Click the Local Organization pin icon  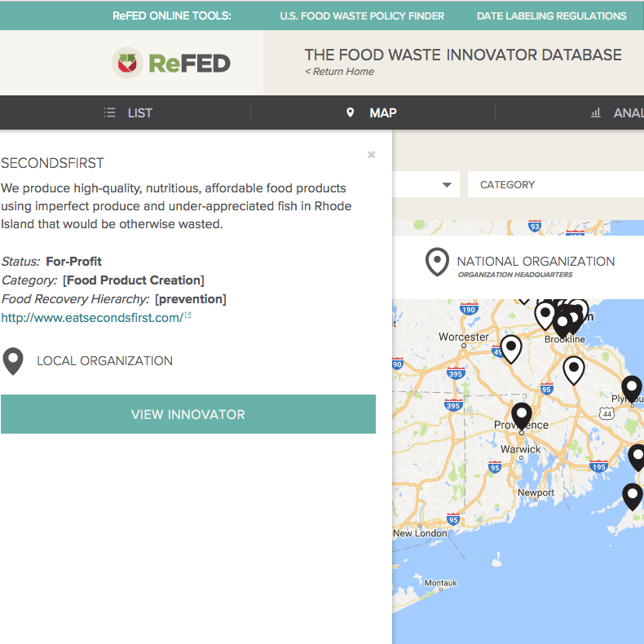click(13, 360)
